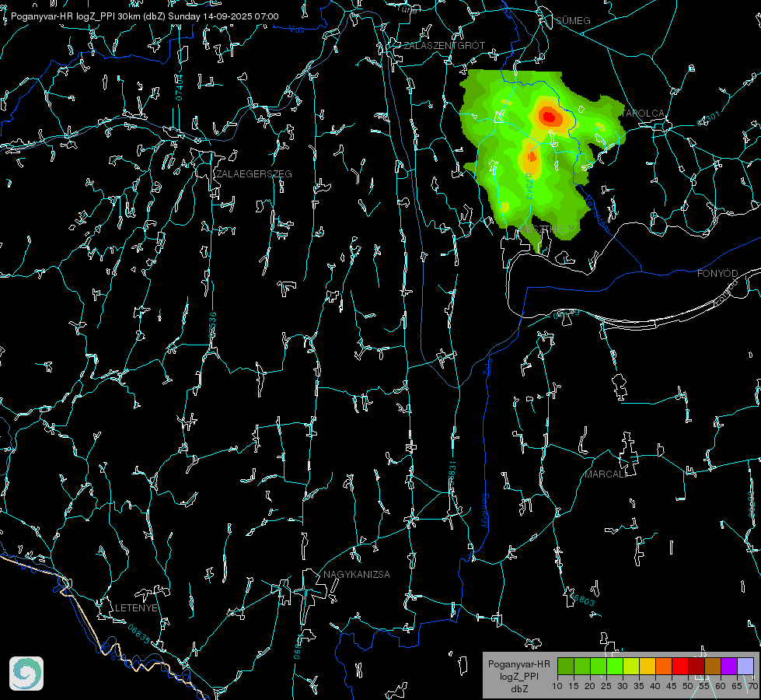This screenshot has width=761, height=700.
Task: Click the 45-50 dBZ bright red legend swatch
Action: (680, 666)
